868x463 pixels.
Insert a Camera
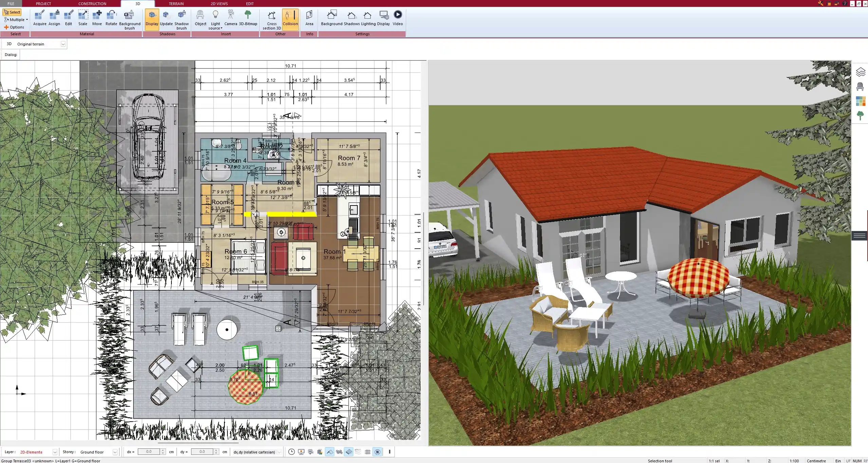[231, 18]
